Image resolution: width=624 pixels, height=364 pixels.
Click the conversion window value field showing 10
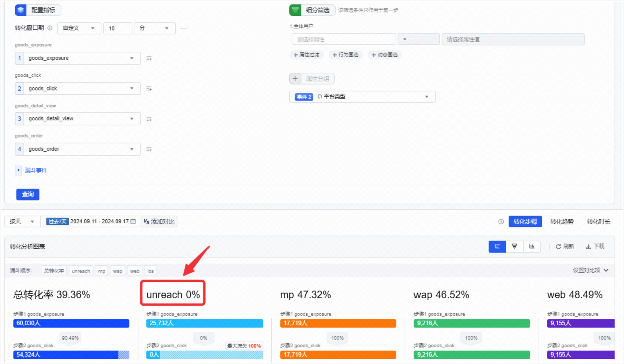click(x=118, y=28)
